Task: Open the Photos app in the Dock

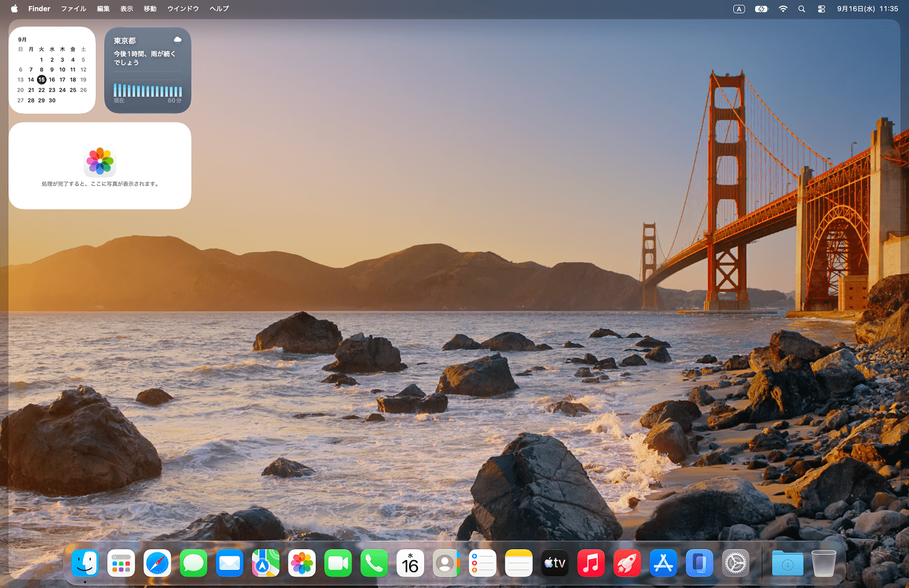Action: coord(302,563)
